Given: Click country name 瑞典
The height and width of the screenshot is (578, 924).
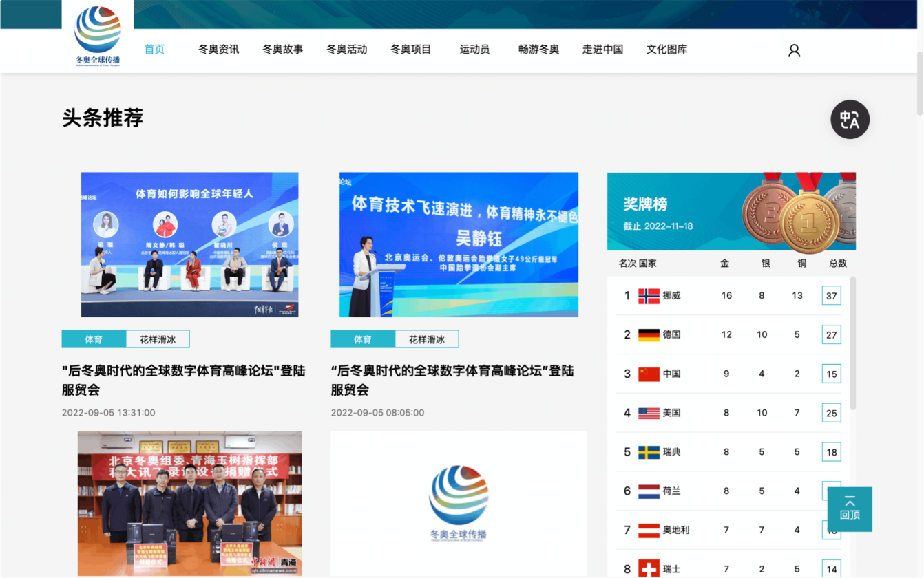Looking at the screenshot, I should coord(671,452).
